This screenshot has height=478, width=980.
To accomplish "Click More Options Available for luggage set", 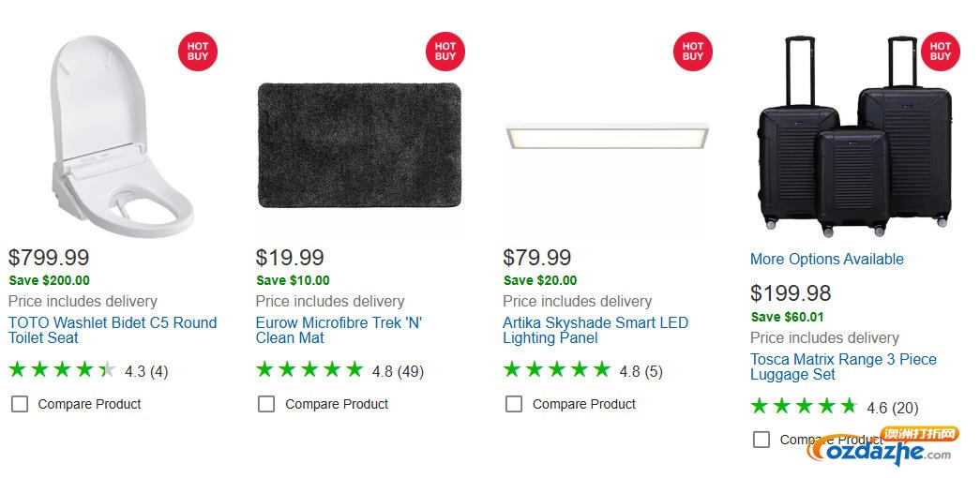I will (826, 260).
